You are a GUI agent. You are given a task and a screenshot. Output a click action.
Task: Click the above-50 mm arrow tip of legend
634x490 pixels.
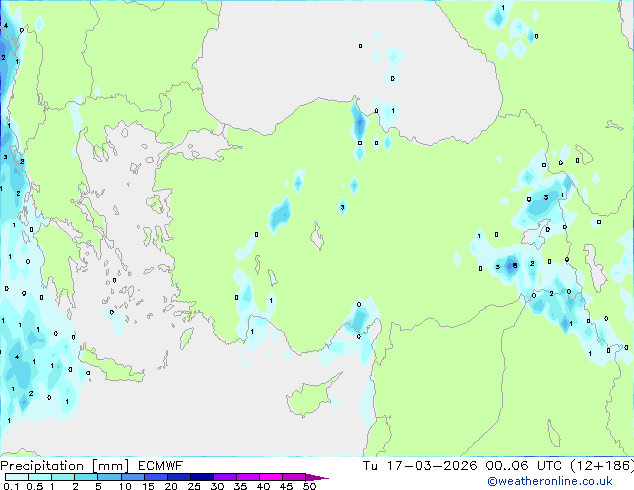pyautogui.click(x=317, y=477)
